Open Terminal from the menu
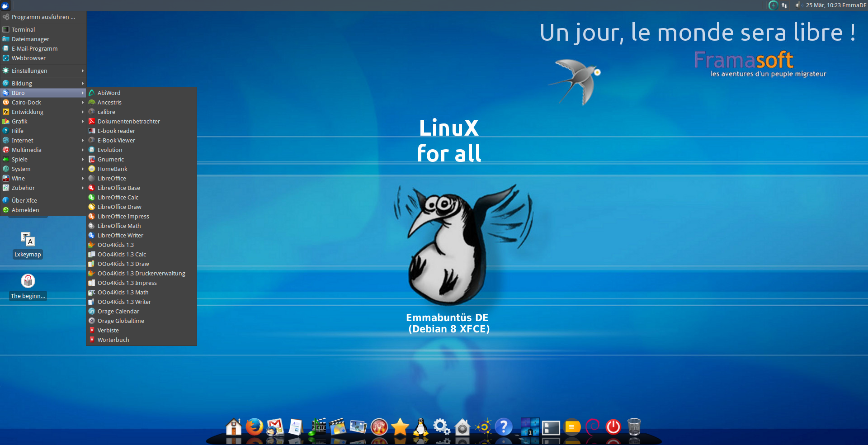 point(43,29)
